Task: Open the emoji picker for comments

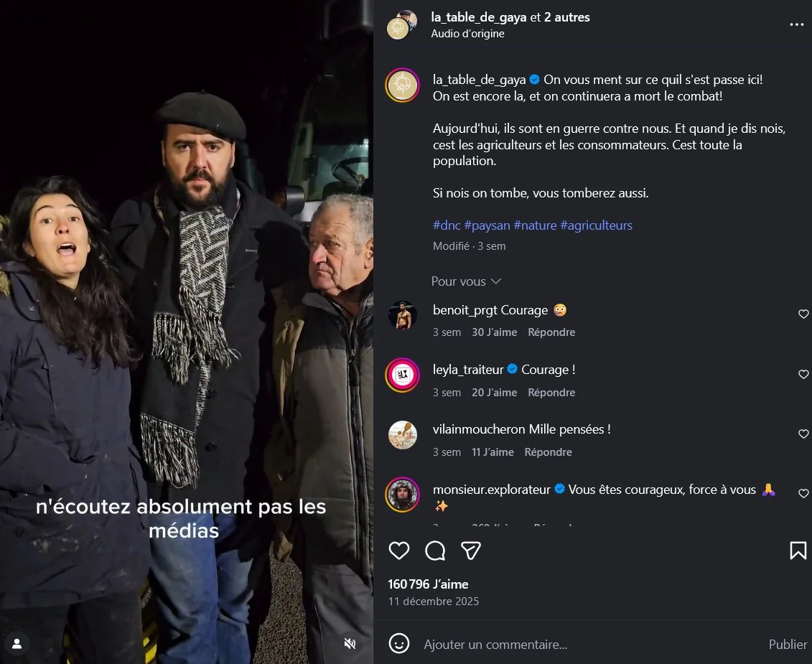Action: [x=399, y=643]
